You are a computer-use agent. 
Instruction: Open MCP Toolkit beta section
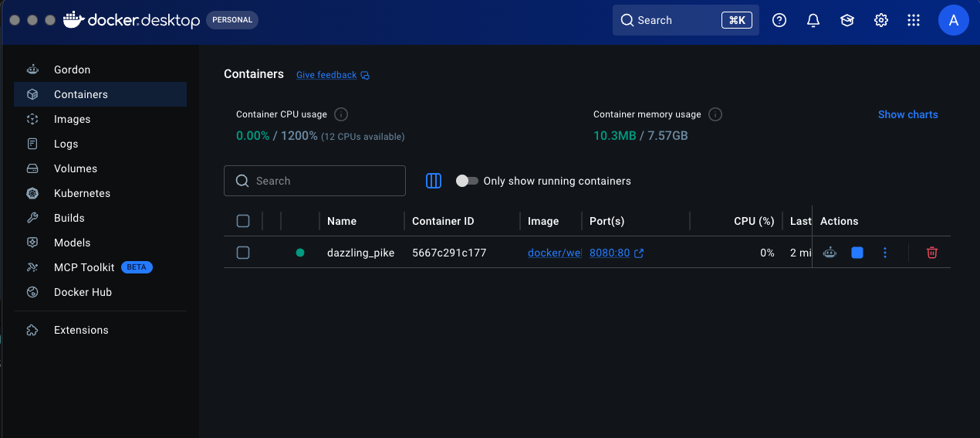(100, 267)
